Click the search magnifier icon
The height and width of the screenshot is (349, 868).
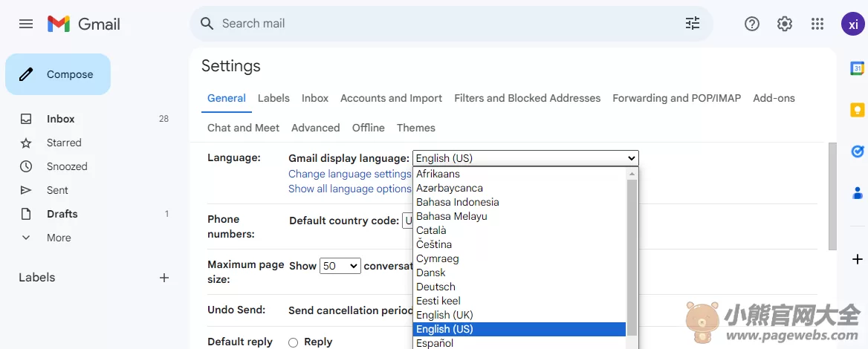(x=207, y=23)
